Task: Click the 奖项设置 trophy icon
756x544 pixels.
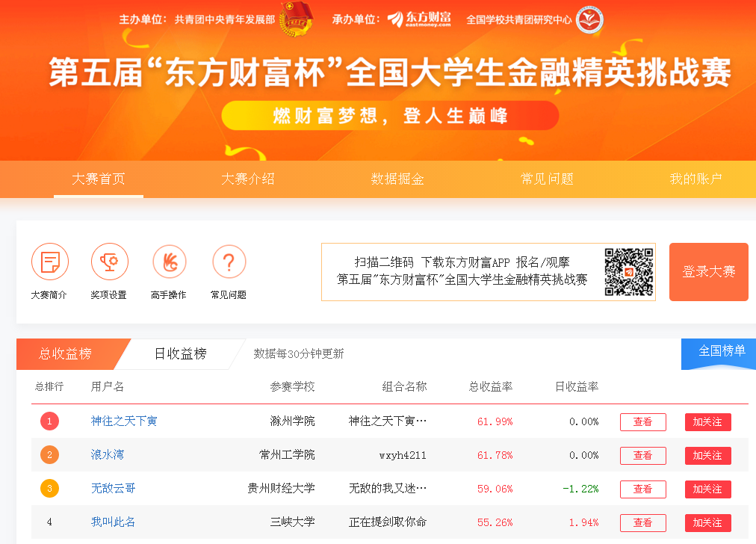Action: coord(109,262)
